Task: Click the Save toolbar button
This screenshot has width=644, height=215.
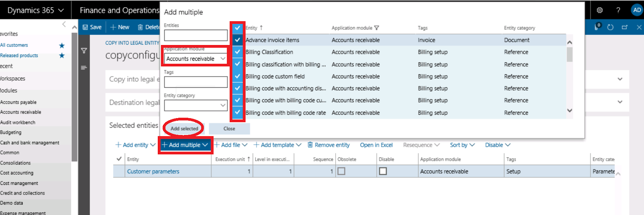Action: [92, 27]
